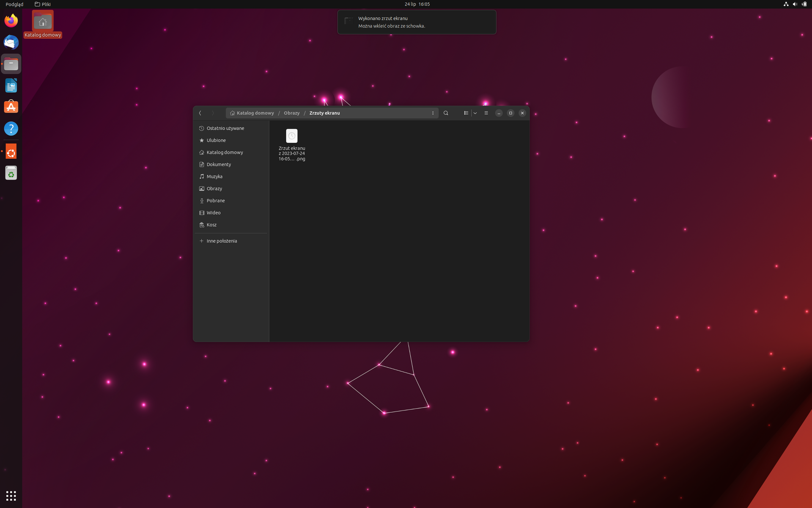Navigate to Obrazy in path bar
This screenshot has width=812, height=508.
click(x=291, y=113)
